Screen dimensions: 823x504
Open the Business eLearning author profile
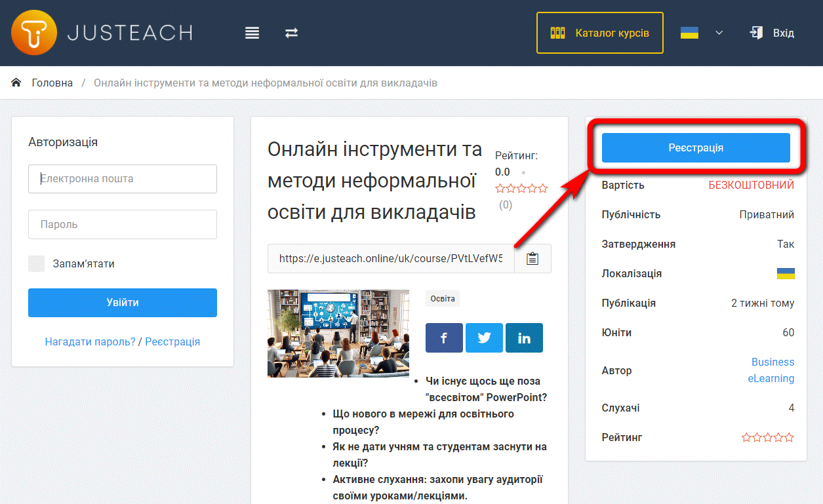pyautogui.click(x=773, y=370)
